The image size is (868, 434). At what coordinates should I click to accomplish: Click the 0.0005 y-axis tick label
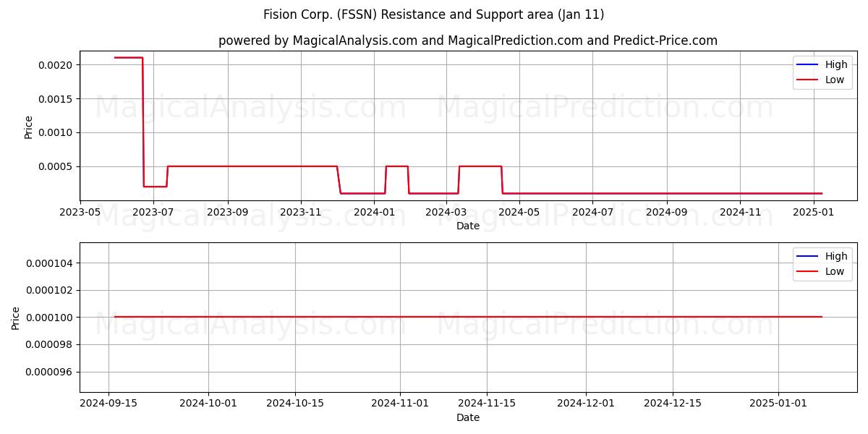tap(55, 166)
